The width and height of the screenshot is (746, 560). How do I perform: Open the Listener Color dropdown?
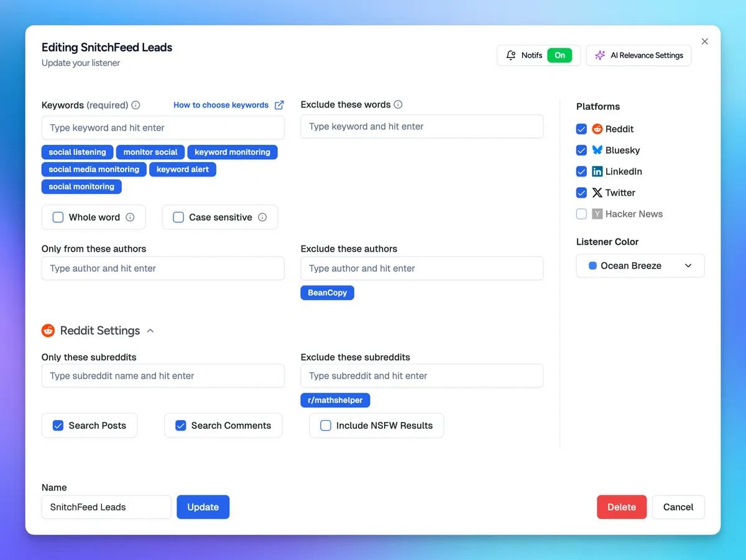[x=640, y=265]
